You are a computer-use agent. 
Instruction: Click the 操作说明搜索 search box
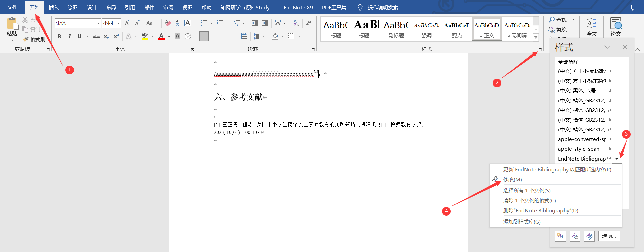point(383,7)
